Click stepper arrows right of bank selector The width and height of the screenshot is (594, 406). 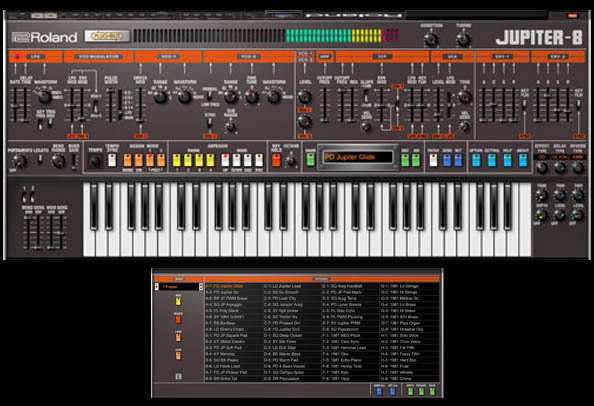(x=201, y=287)
